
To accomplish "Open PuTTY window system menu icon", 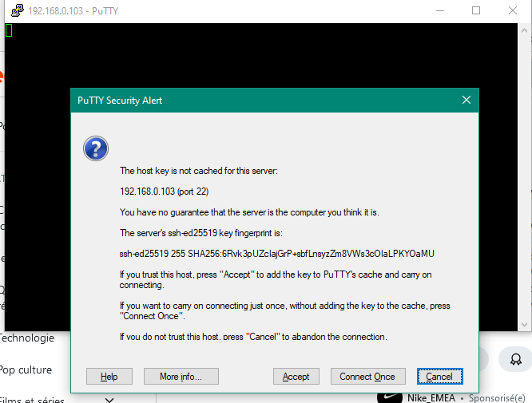I will (x=18, y=10).
